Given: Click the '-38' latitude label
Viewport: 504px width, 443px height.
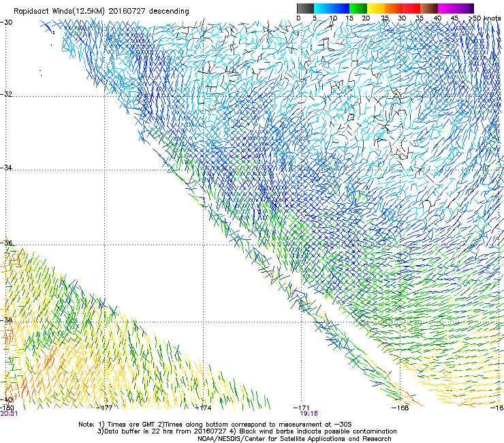Looking at the screenshot, I should point(7,320).
